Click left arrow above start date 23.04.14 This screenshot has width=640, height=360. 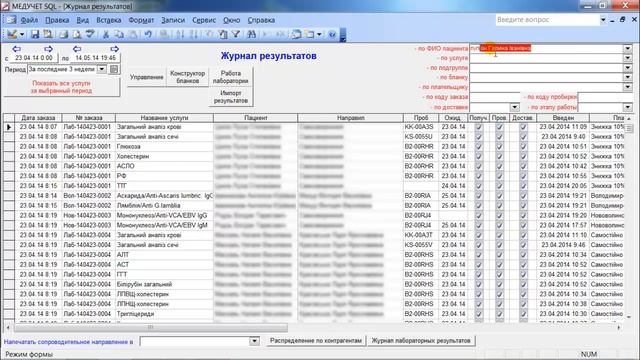(16, 49)
